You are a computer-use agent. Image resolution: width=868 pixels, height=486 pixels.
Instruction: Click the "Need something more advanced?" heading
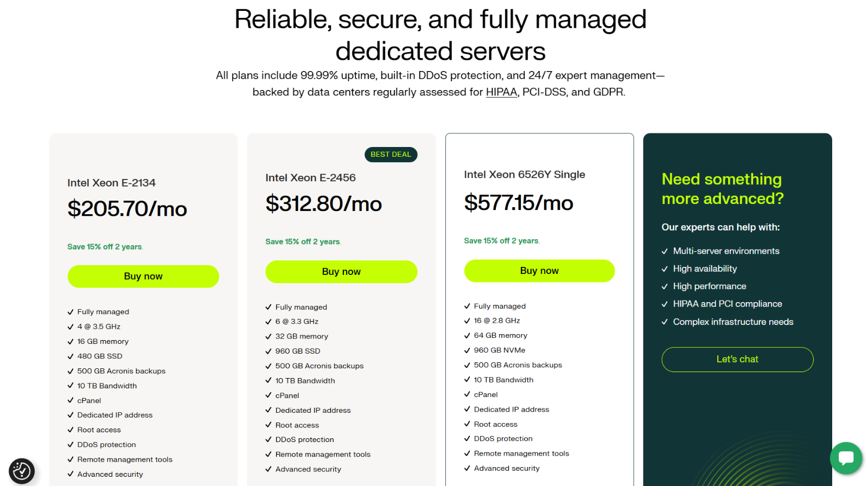722,189
